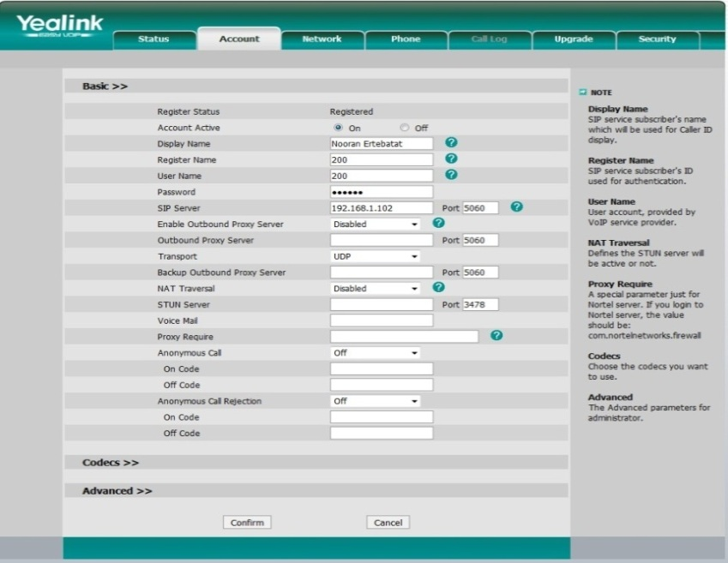This screenshot has height=563, width=728.
Task: Click the Outbound Proxy Server Port field
Action: 480,240
